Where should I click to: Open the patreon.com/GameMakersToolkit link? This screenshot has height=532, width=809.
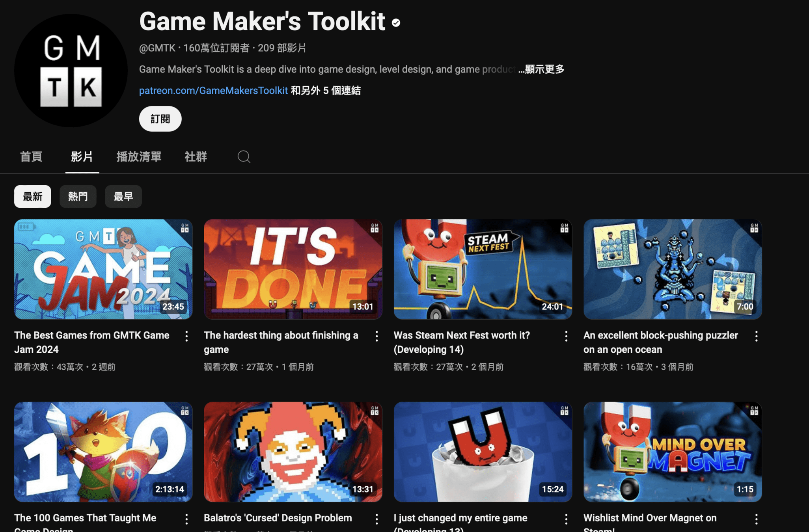pos(213,91)
